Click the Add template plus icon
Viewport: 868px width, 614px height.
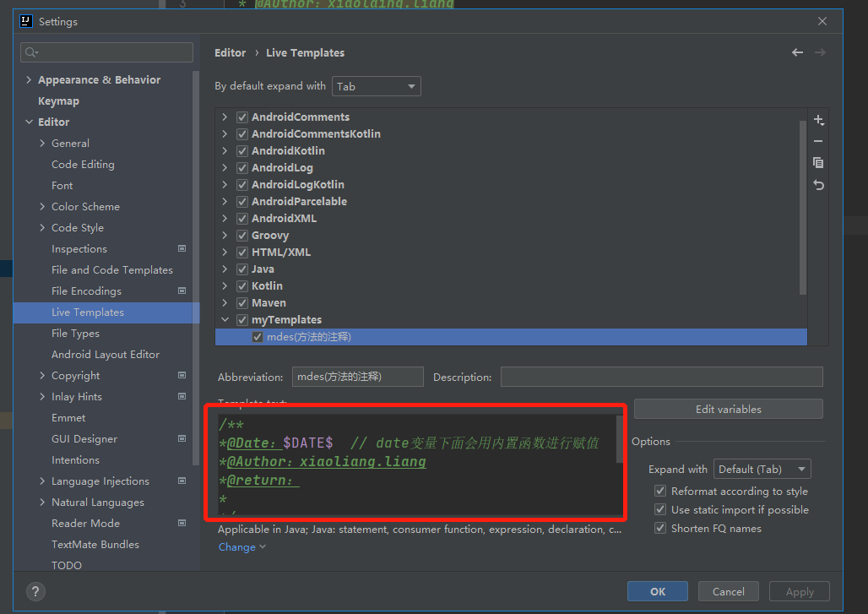pyautogui.click(x=819, y=120)
